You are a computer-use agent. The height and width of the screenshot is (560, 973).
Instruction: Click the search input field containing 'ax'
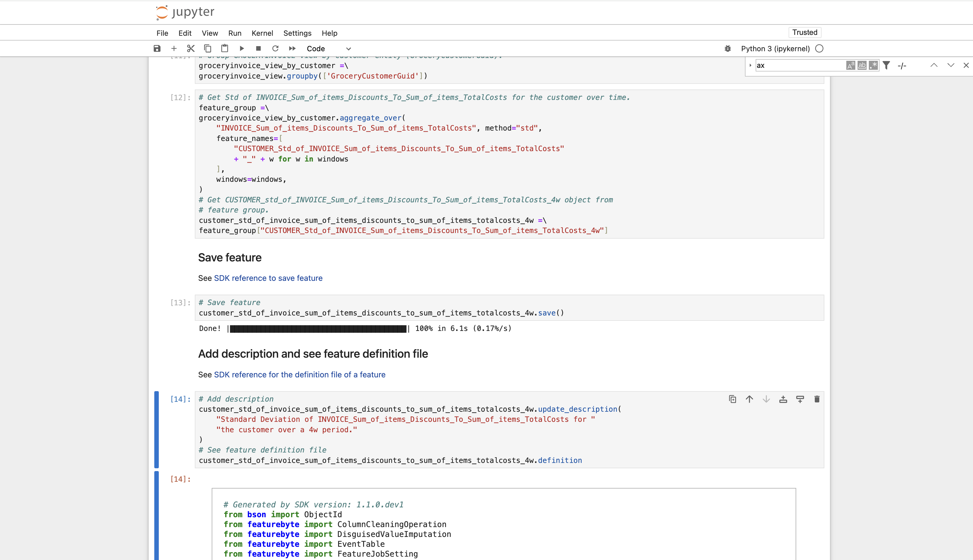click(x=800, y=65)
